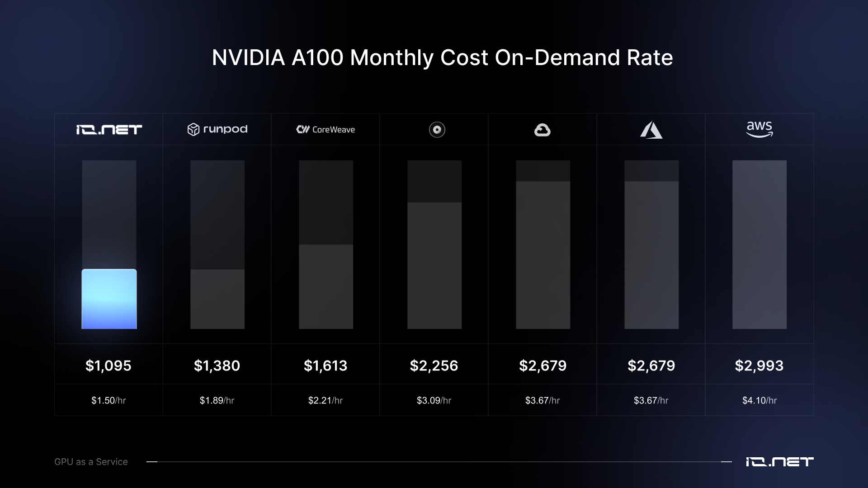Click the CoreWeave logo
Viewport: 868px width, 488px height.
(325, 130)
